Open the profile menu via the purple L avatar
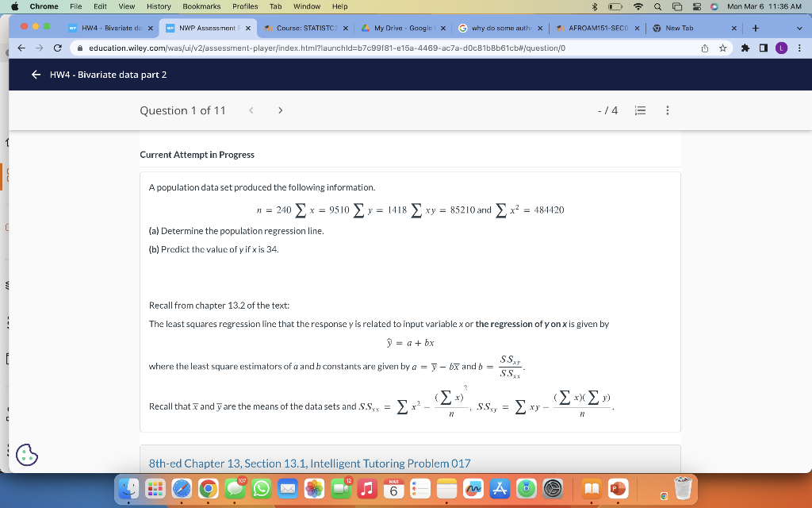812x508 pixels. (781, 47)
